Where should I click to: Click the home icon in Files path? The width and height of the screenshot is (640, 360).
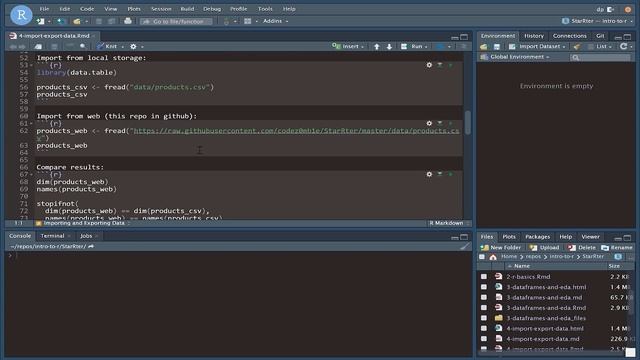click(493, 257)
